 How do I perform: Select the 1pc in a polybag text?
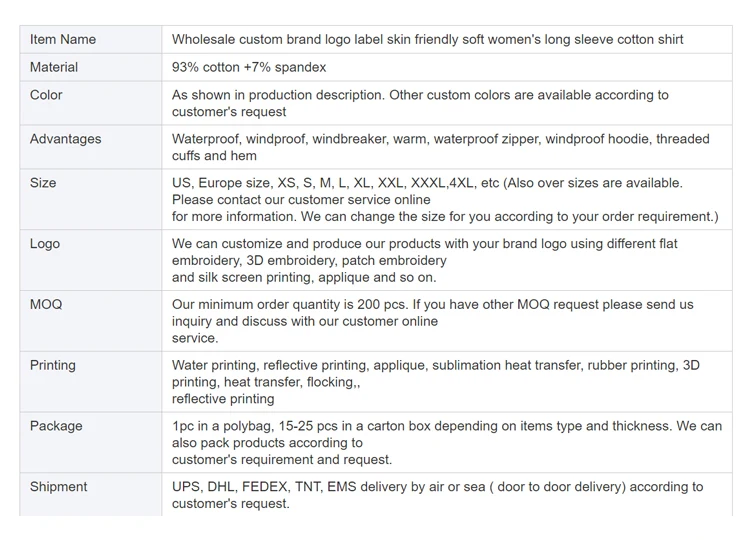click(x=446, y=442)
